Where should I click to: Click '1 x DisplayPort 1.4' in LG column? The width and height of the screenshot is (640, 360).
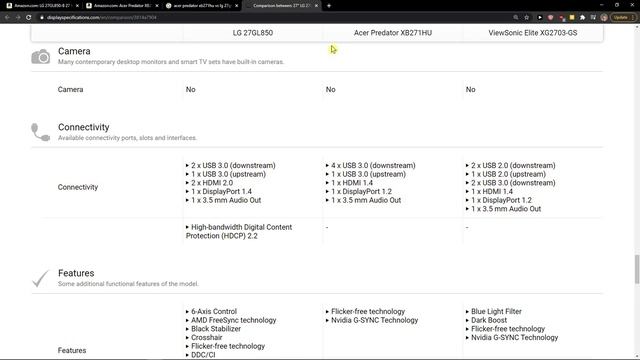coord(221,191)
